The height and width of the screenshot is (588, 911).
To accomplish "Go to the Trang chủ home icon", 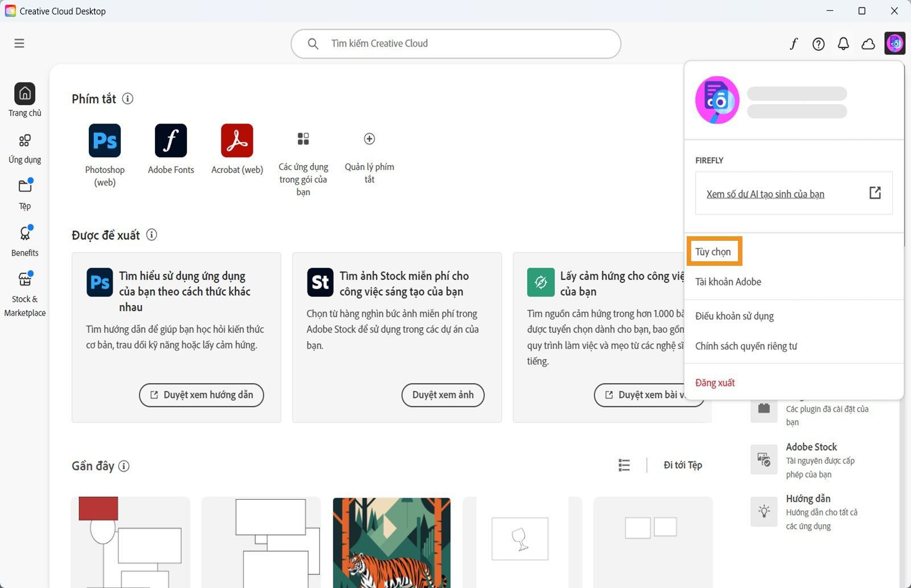I will pyautogui.click(x=24, y=93).
